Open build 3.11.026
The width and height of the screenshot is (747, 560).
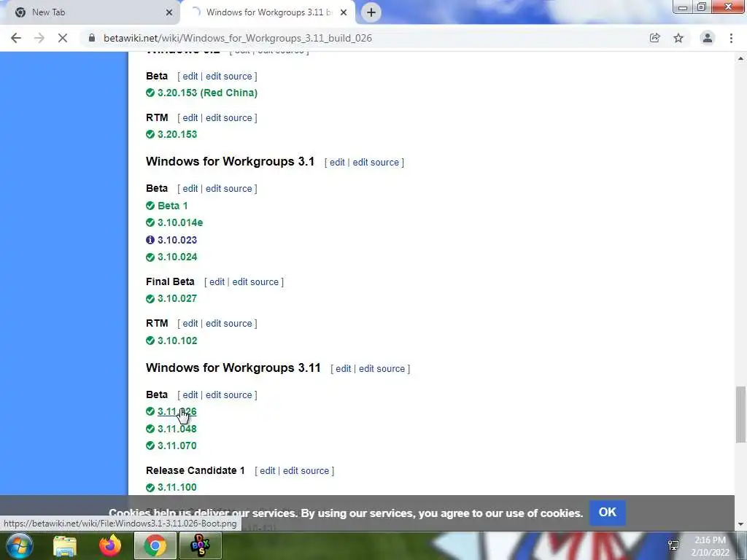click(177, 411)
